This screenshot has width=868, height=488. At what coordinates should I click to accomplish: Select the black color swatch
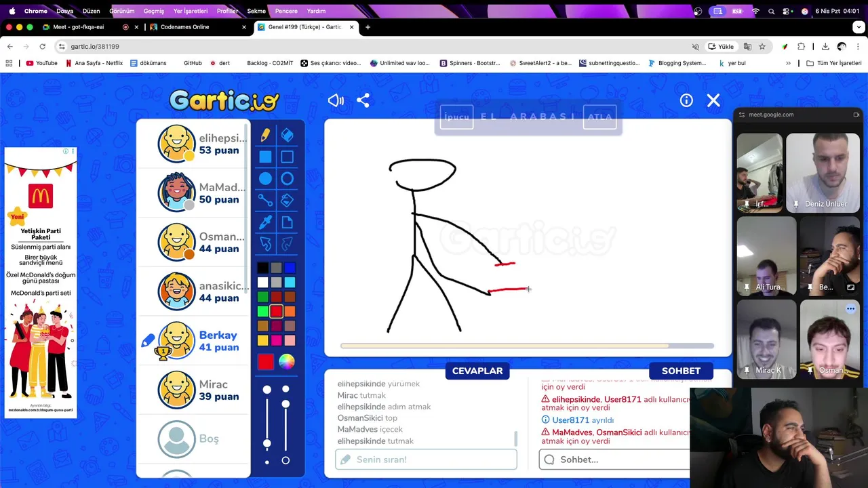coord(262,268)
